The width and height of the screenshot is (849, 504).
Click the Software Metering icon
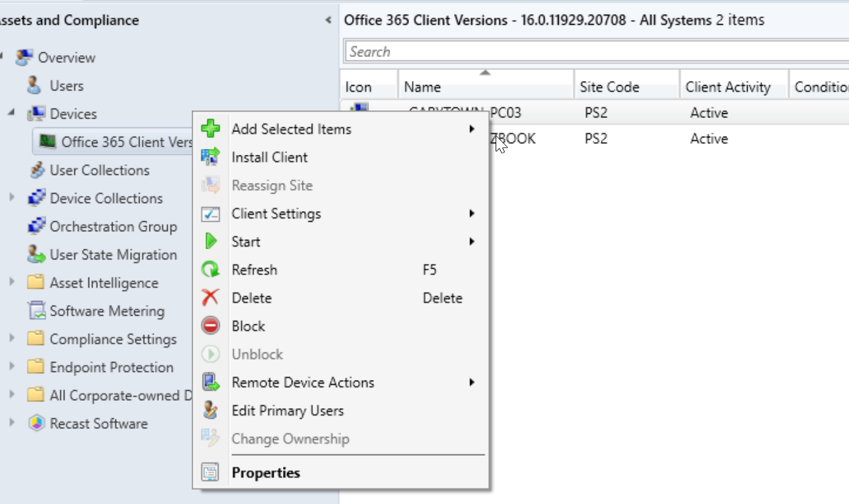(x=37, y=311)
